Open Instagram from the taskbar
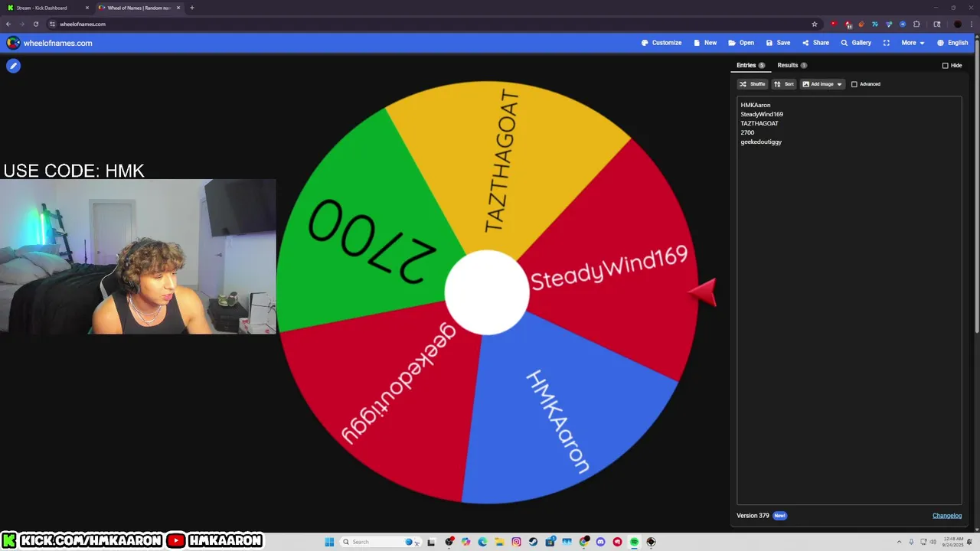Image resolution: width=980 pixels, height=551 pixels. [516, 542]
